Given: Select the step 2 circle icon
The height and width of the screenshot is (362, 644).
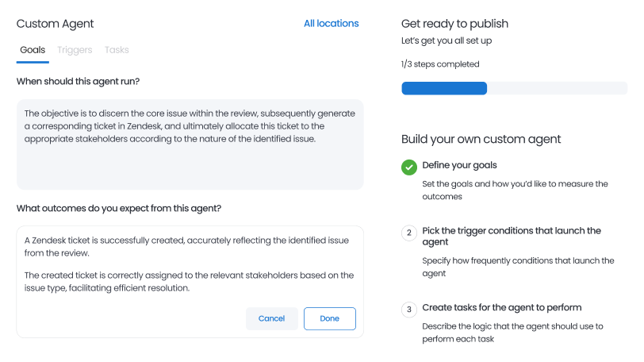Looking at the screenshot, I should pos(409,233).
